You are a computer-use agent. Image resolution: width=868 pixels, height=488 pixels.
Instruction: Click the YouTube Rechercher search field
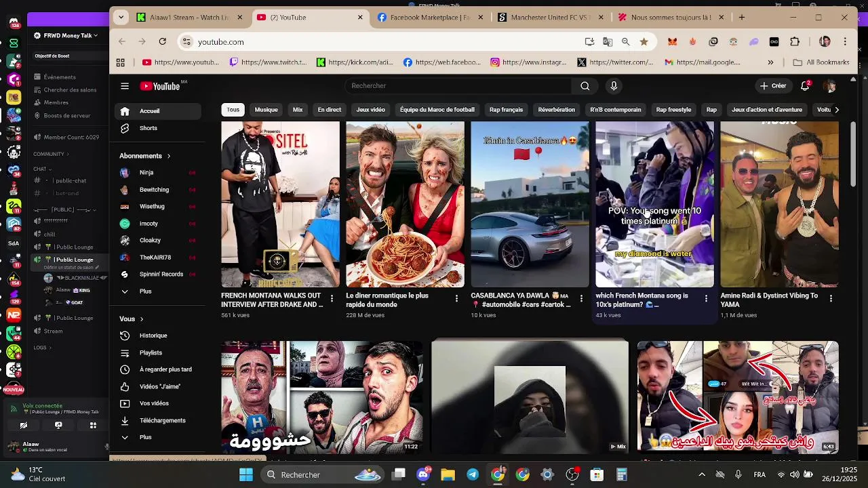458,86
